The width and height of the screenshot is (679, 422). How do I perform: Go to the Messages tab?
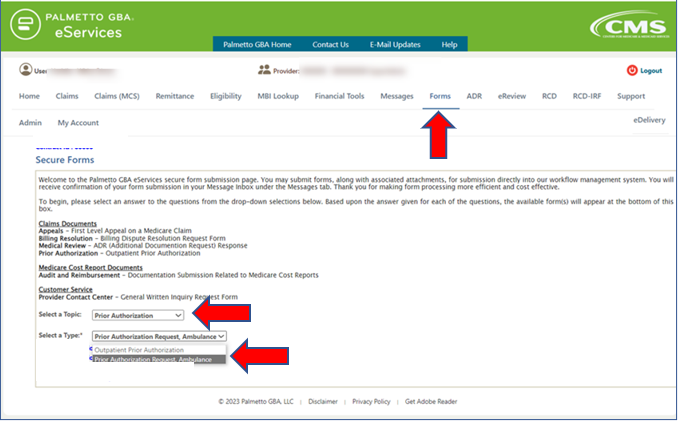coord(397,96)
